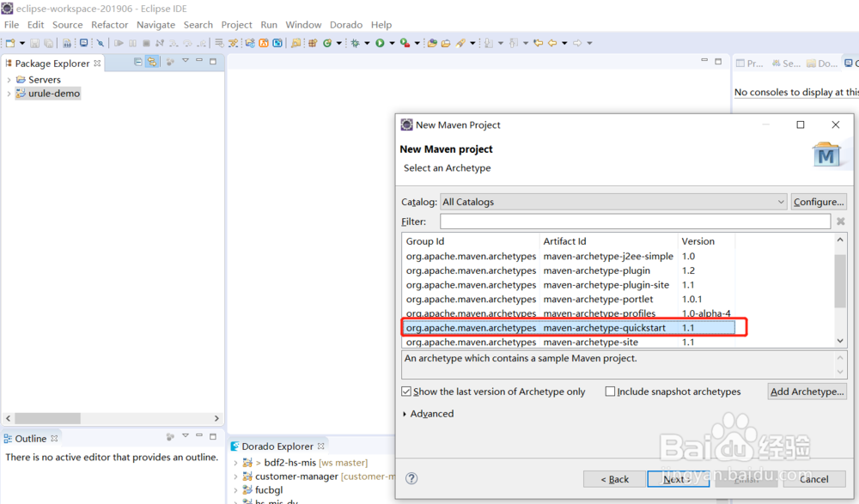Maximize the Outline view
Viewport: 859px width, 504px height.
213,437
